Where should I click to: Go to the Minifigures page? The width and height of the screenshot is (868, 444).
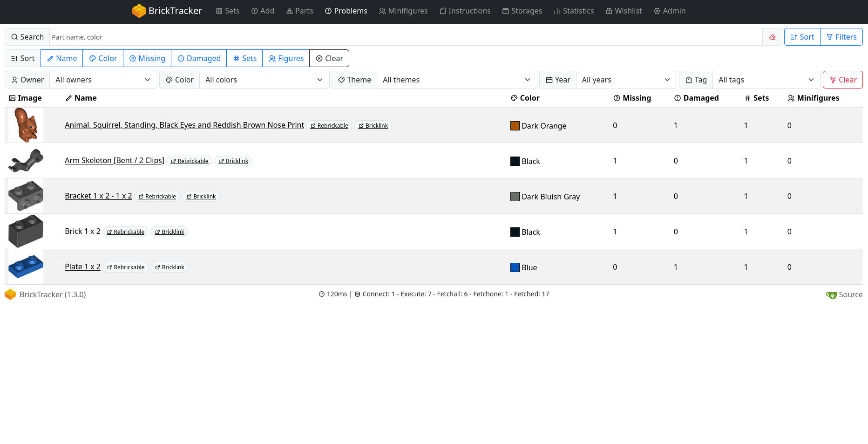403,11
